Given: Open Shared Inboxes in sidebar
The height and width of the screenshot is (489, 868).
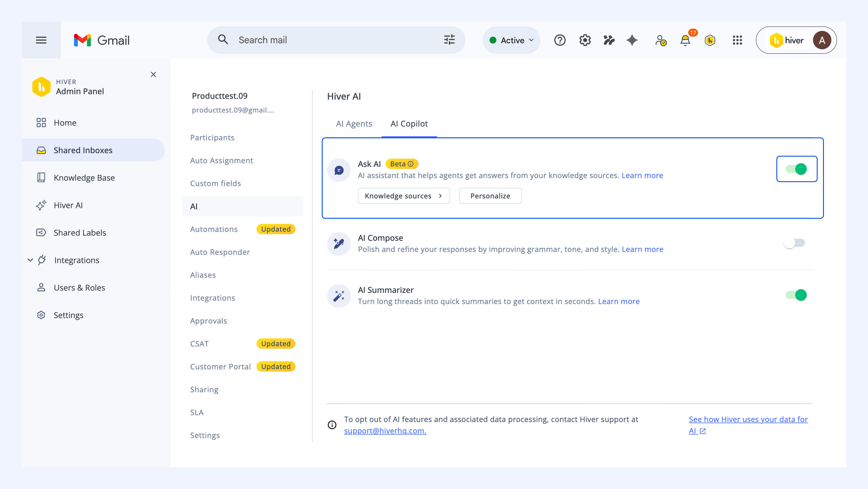Looking at the screenshot, I should pyautogui.click(x=93, y=150).
